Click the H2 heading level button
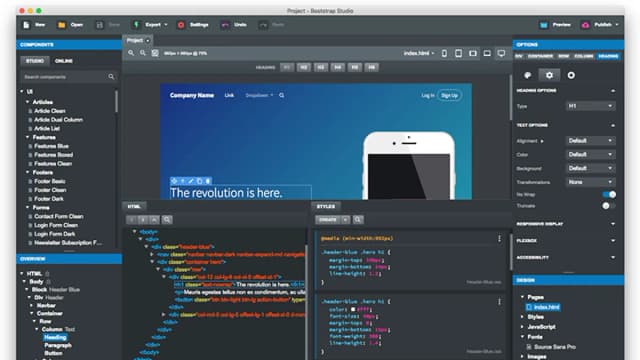Viewport: 640px width, 360px height. click(x=304, y=67)
